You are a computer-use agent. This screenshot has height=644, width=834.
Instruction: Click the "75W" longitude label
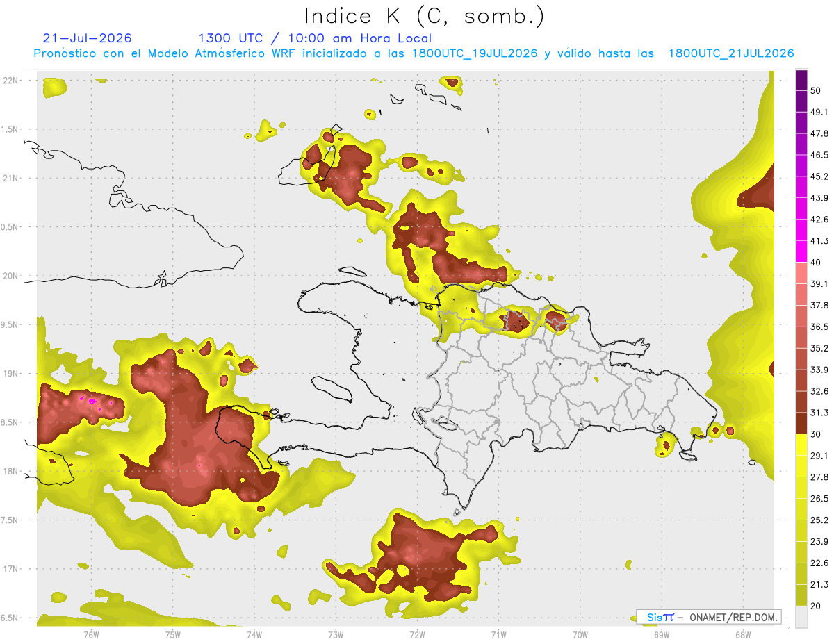(x=173, y=634)
